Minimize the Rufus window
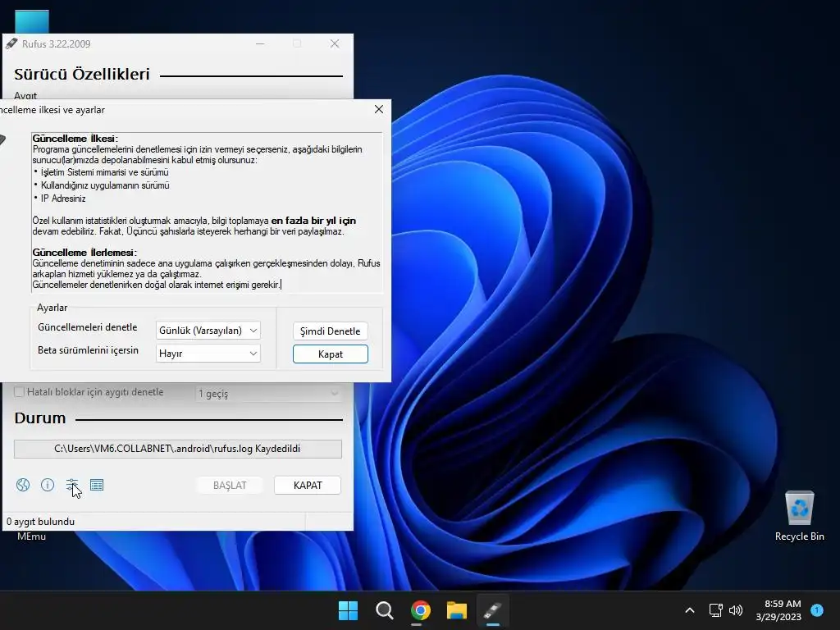The width and height of the screenshot is (840, 630). click(260, 44)
